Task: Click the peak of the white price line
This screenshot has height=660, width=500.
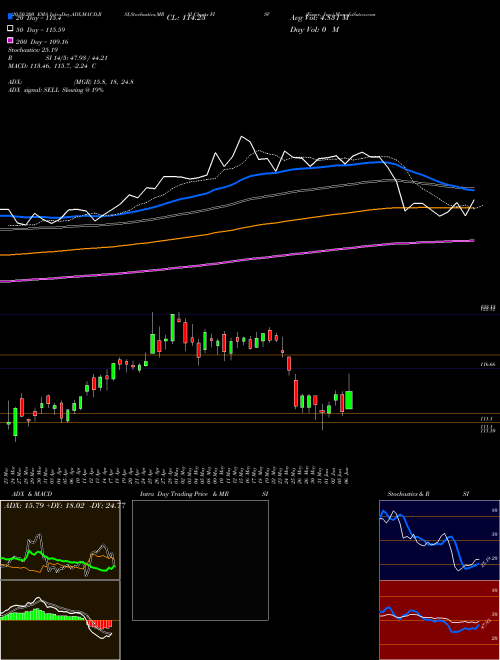Action: (x=242, y=136)
